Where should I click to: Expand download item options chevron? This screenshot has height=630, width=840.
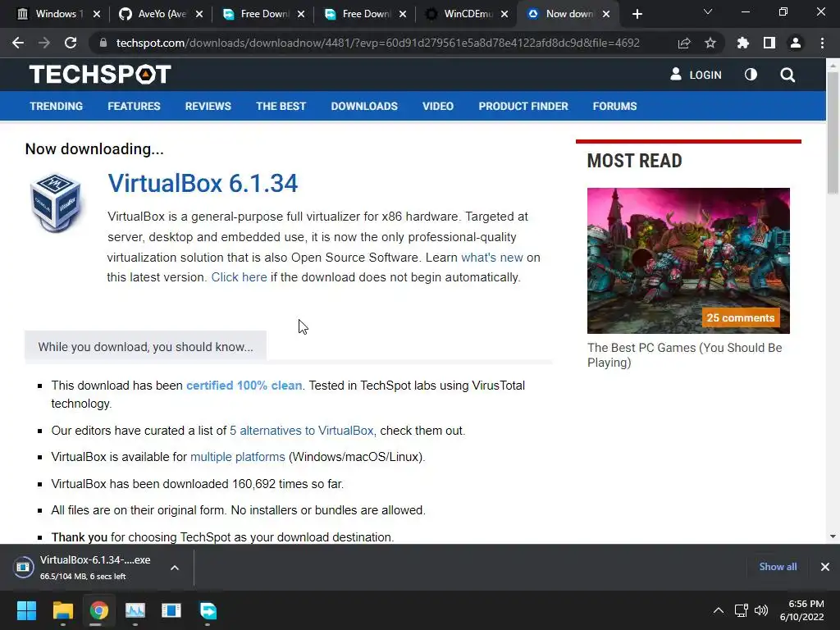(175, 568)
